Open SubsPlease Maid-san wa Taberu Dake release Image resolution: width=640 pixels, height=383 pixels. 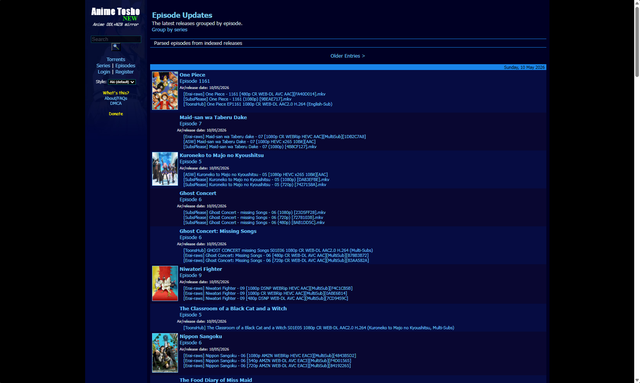point(250,147)
